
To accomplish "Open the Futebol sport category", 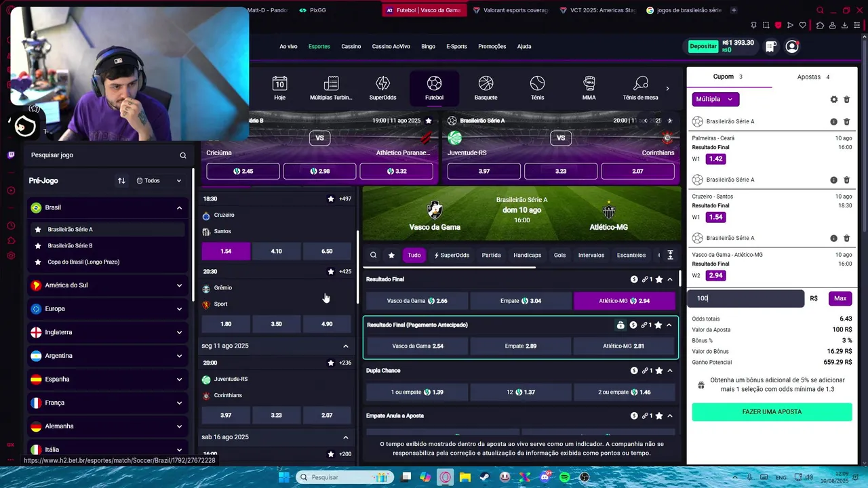I will (x=434, y=88).
